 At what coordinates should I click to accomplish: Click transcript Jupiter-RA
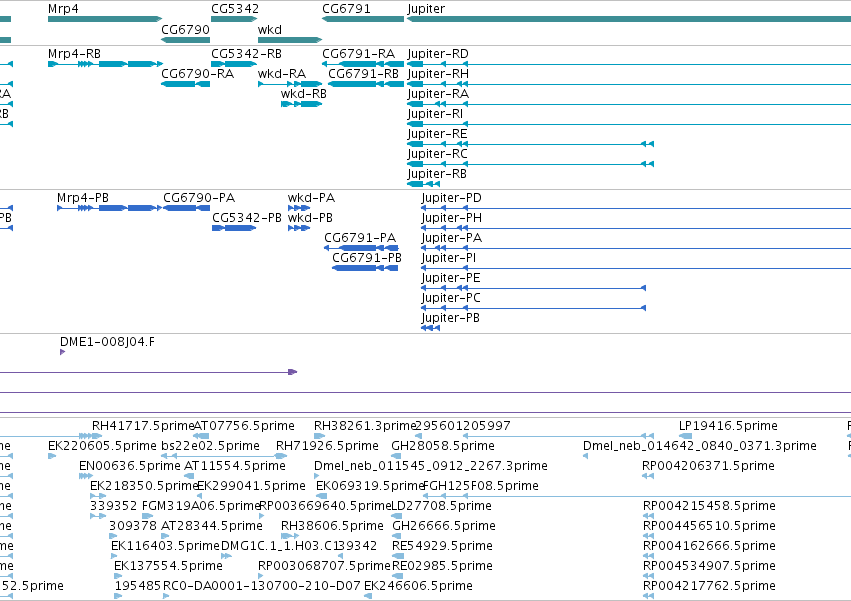(438, 94)
